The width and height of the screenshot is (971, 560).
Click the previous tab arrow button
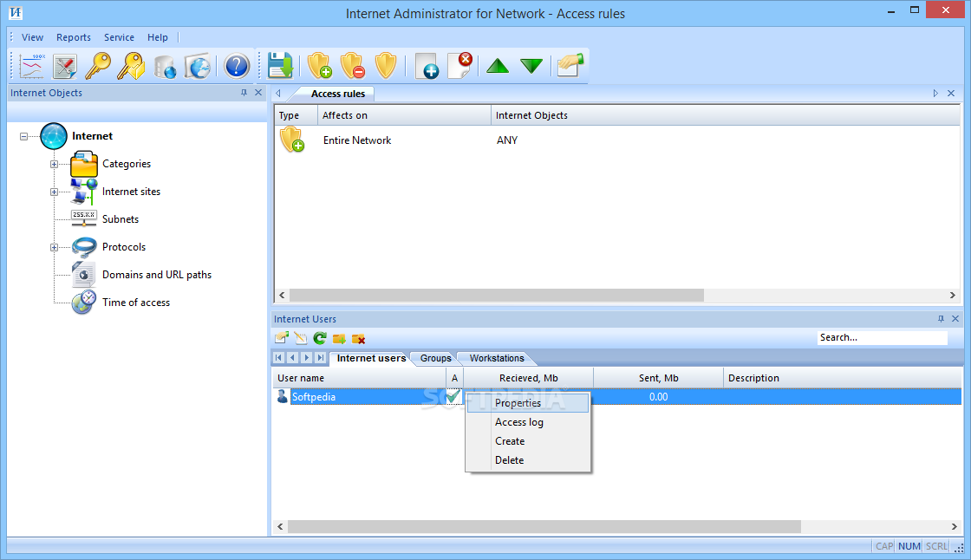292,358
